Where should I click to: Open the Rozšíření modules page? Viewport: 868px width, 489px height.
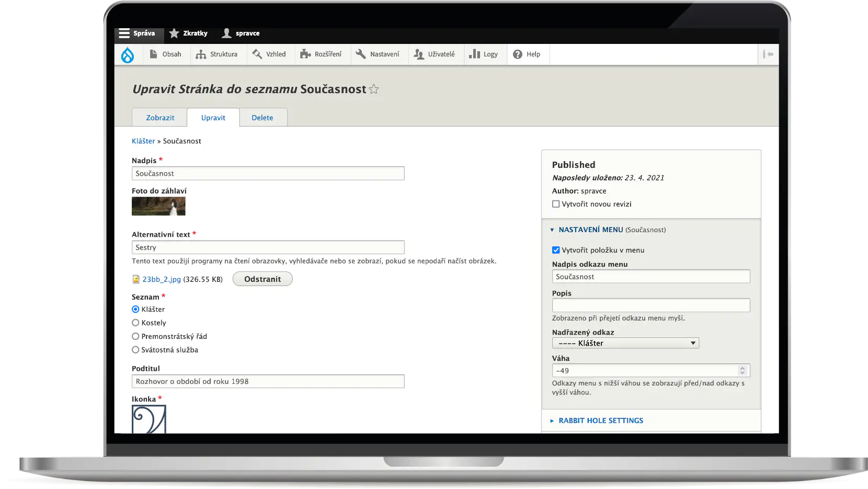321,54
